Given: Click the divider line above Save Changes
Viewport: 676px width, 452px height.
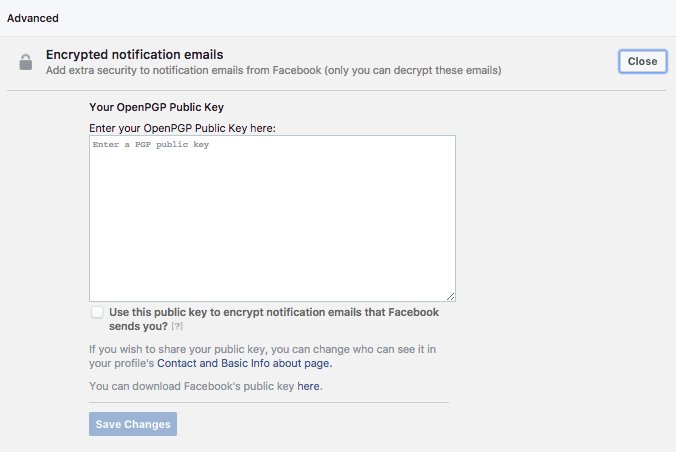Looking at the screenshot, I should [269, 402].
